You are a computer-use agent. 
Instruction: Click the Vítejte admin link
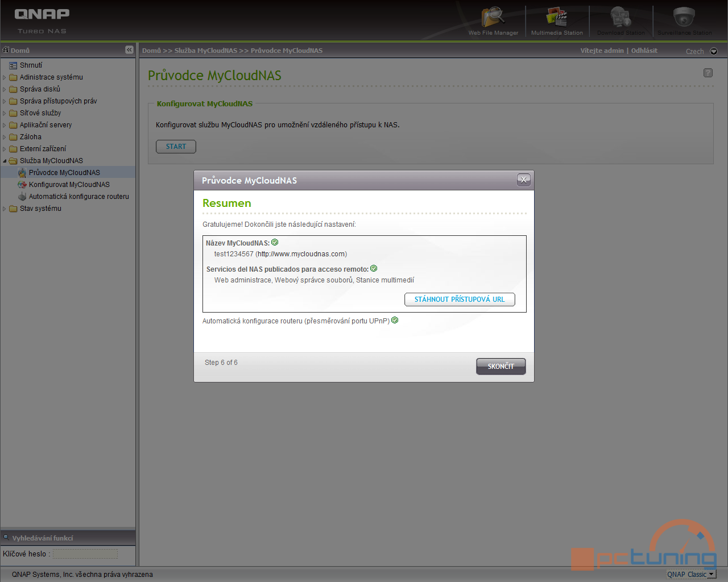(602, 51)
